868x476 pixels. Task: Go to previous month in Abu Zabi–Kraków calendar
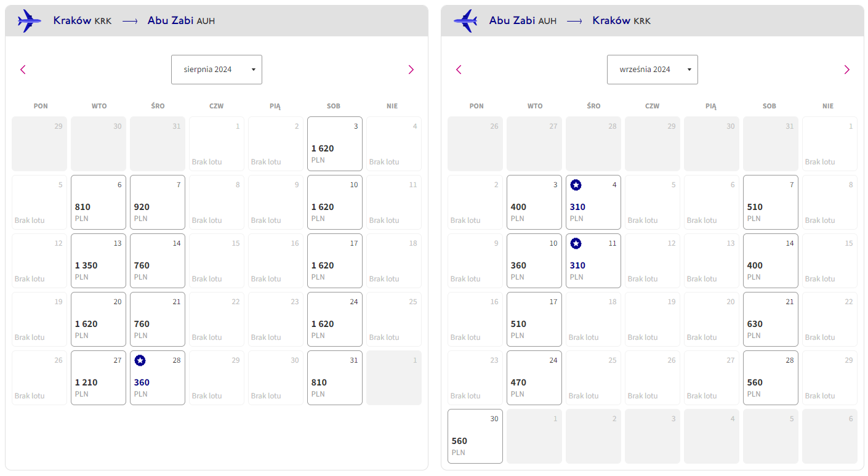tap(459, 70)
